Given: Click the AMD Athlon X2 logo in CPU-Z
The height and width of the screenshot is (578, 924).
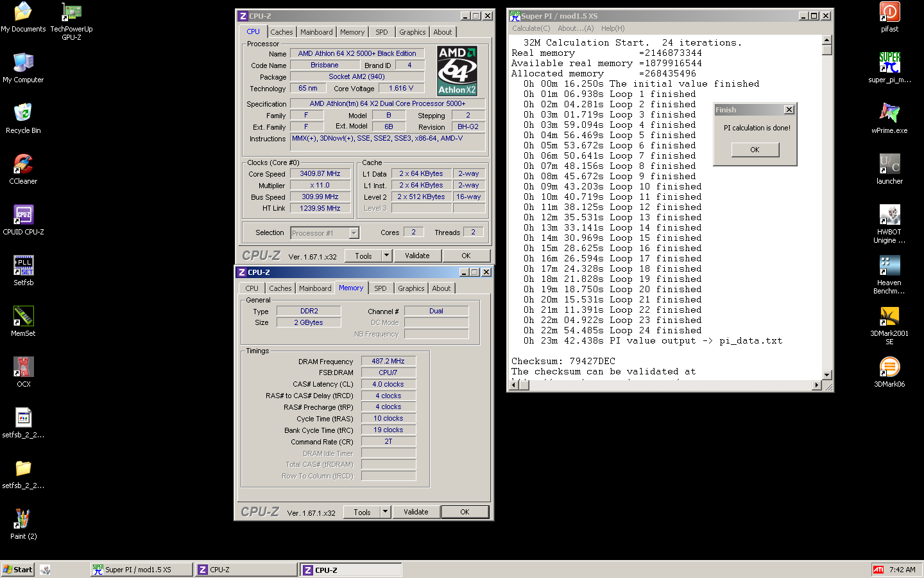Looking at the screenshot, I should [x=457, y=71].
